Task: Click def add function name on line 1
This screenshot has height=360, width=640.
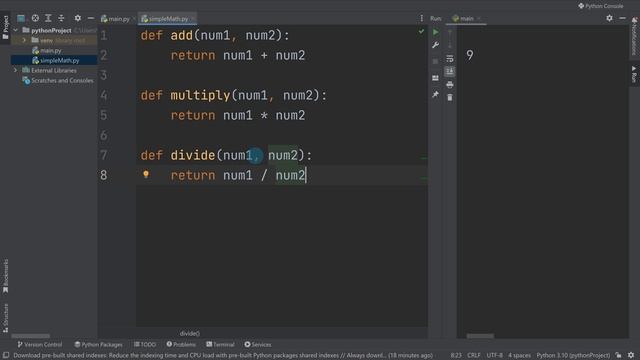Action: pyautogui.click(x=181, y=35)
